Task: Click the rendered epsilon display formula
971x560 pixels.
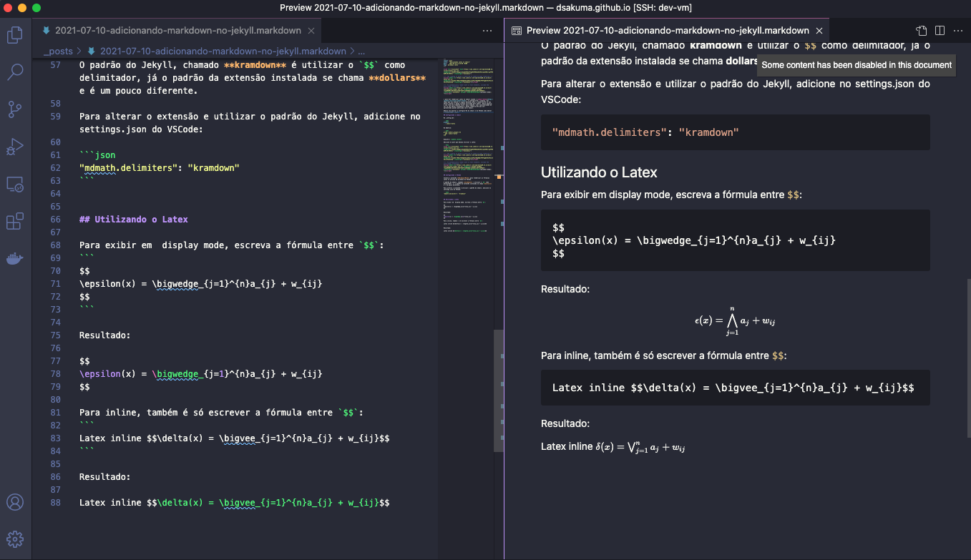Action: click(735, 320)
